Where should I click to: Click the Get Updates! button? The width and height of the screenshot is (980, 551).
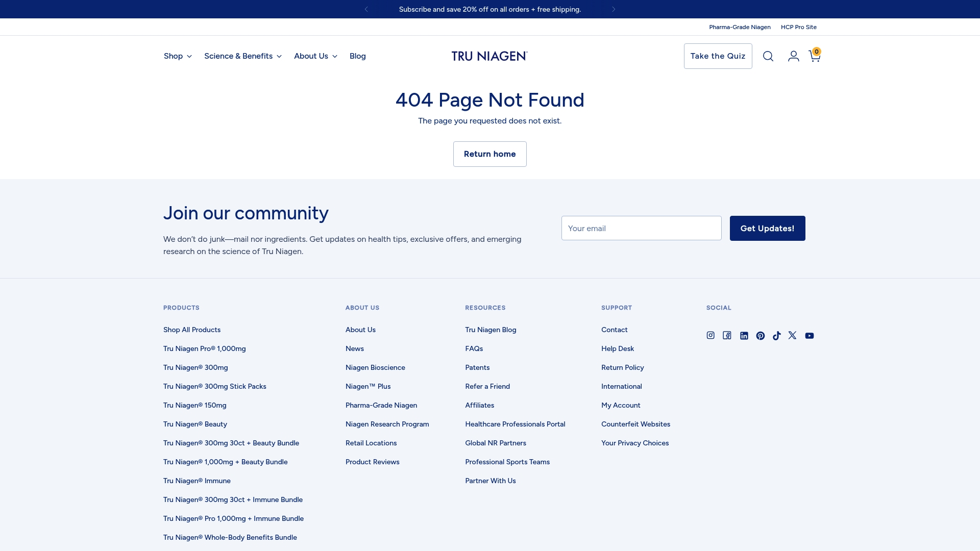(x=768, y=228)
